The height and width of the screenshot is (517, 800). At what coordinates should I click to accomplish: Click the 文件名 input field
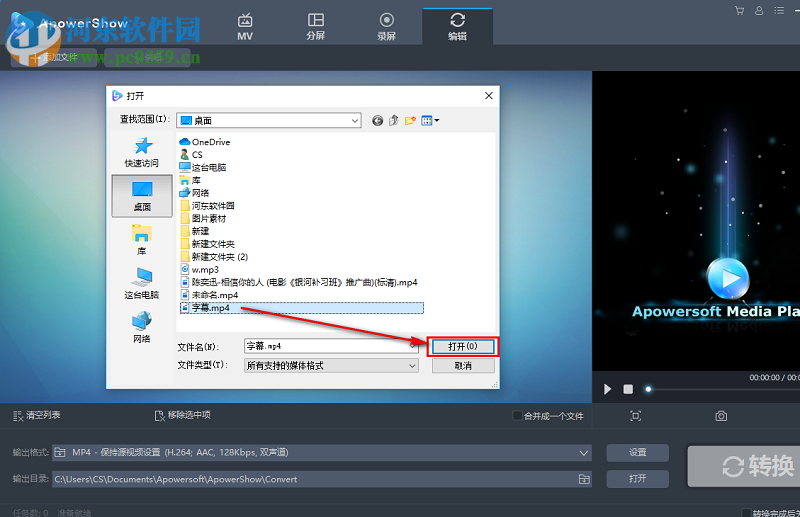coord(331,346)
